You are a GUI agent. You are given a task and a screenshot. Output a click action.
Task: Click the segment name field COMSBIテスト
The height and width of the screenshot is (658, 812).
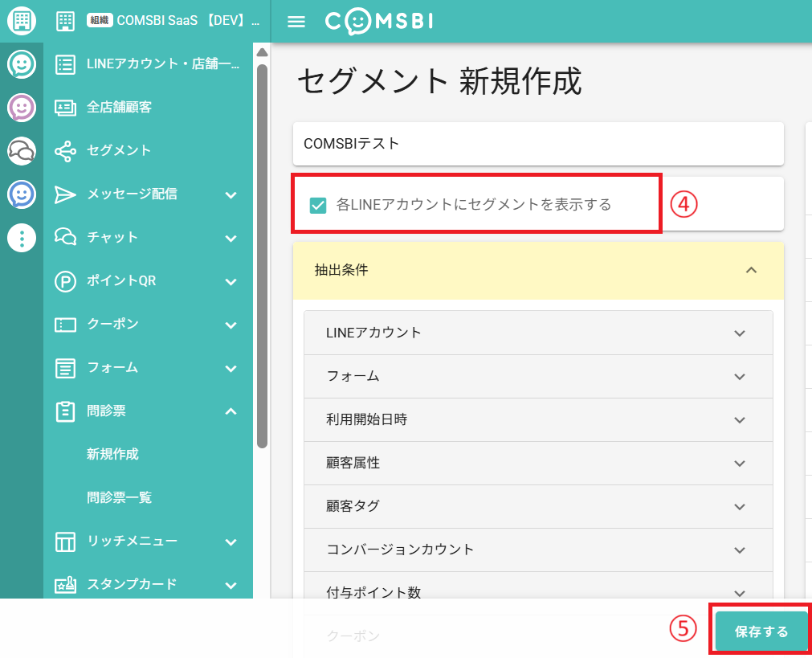pyautogui.click(x=538, y=144)
